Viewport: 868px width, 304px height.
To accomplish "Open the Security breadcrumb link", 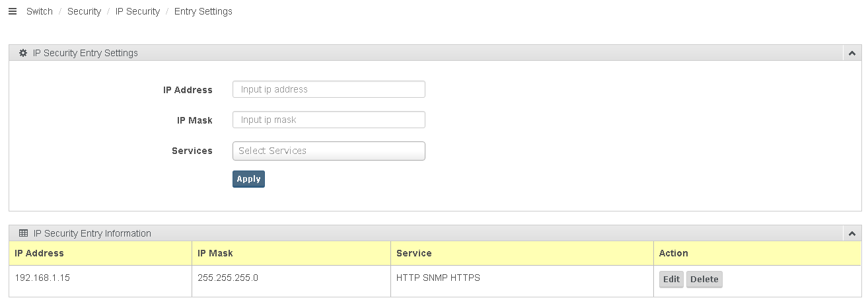I will click(x=84, y=11).
